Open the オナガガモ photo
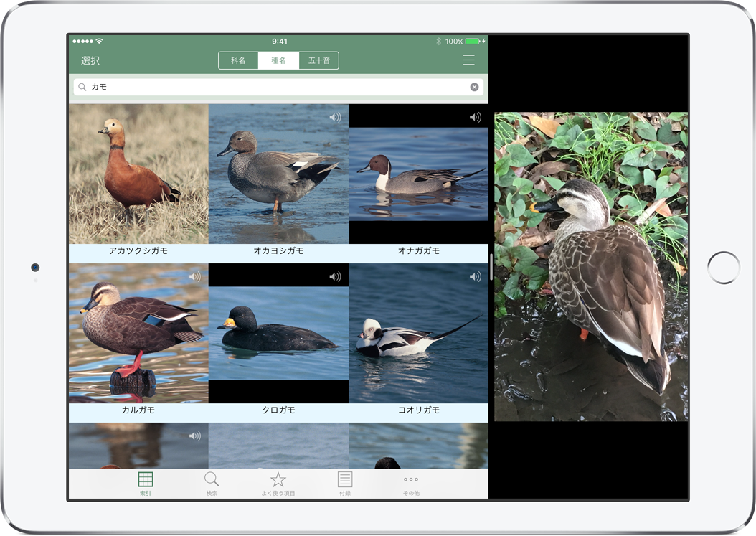Screen dimensions: 756x536 (418, 174)
